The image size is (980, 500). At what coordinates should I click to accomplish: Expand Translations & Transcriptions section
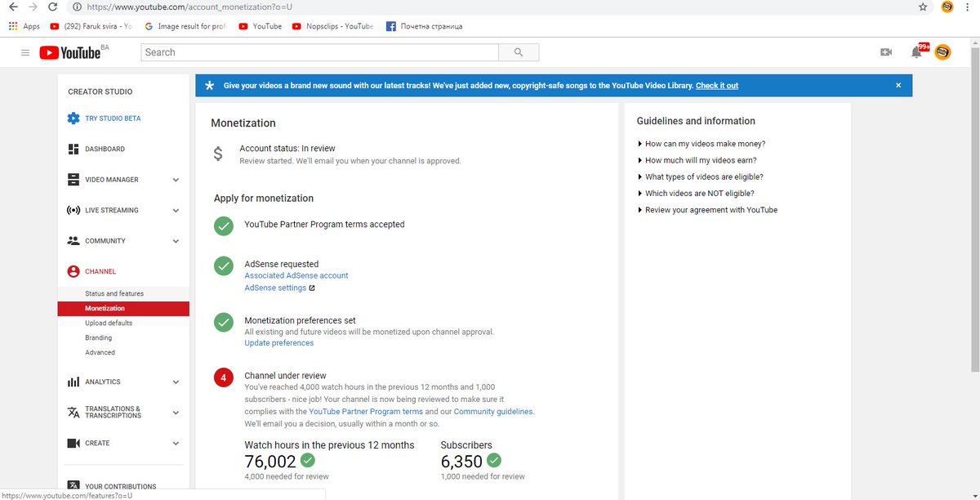click(176, 413)
